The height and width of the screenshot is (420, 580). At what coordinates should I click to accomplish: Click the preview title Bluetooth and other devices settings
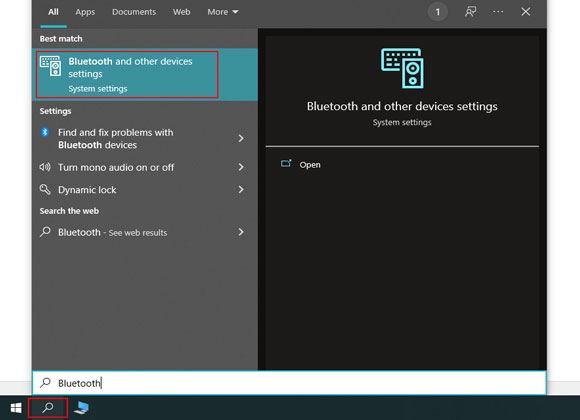(402, 106)
